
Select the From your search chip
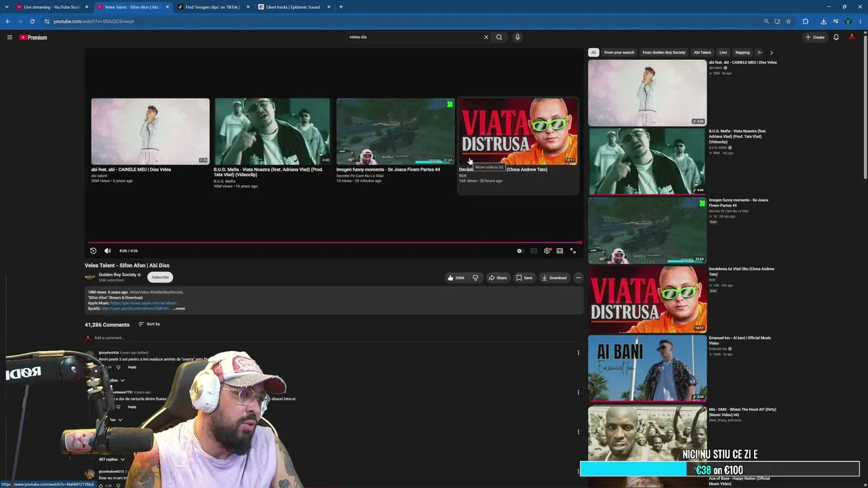[x=619, y=52]
